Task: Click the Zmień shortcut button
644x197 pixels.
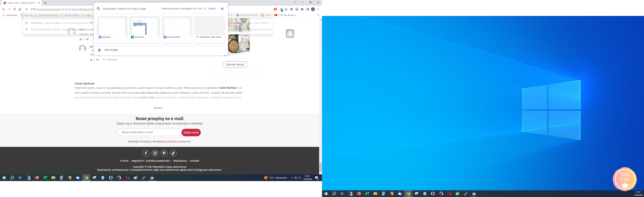Action: 212,9
